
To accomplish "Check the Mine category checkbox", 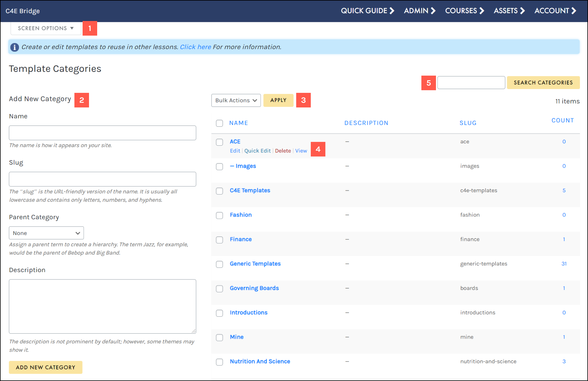I will [x=219, y=338].
